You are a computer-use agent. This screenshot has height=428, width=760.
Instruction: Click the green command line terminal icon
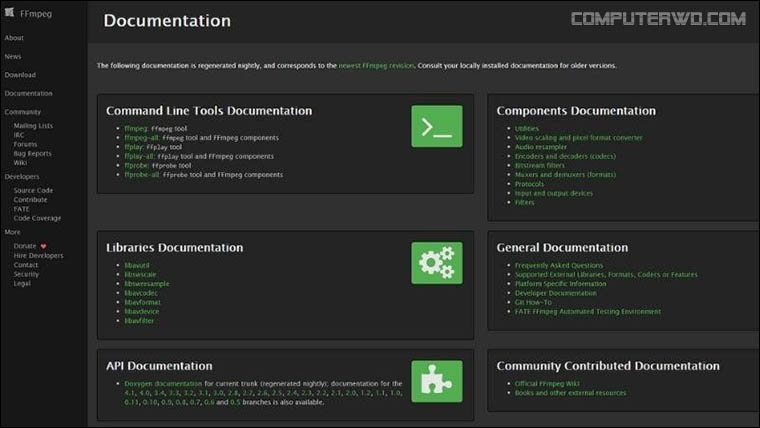tap(437, 126)
